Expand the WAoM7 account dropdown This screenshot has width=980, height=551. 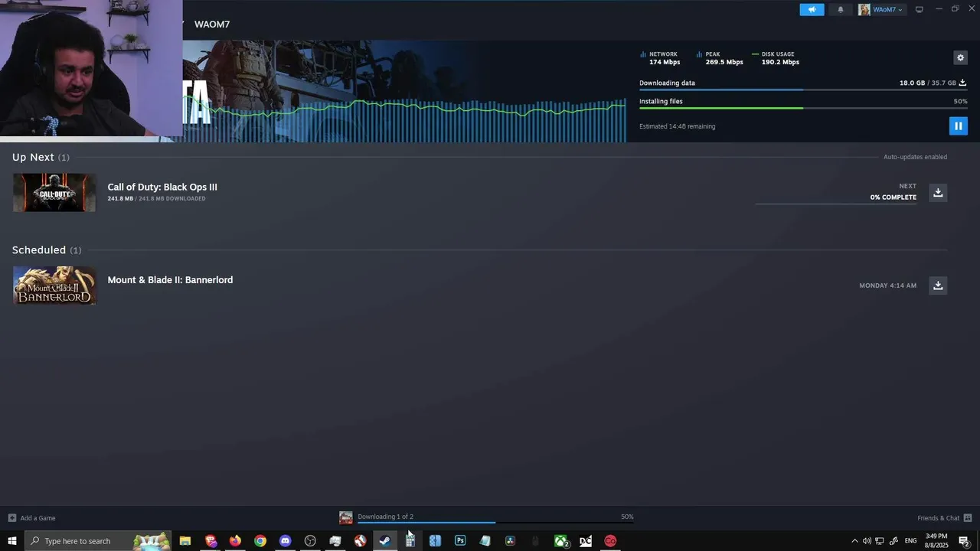pyautogui.click(x=882, y=9)
